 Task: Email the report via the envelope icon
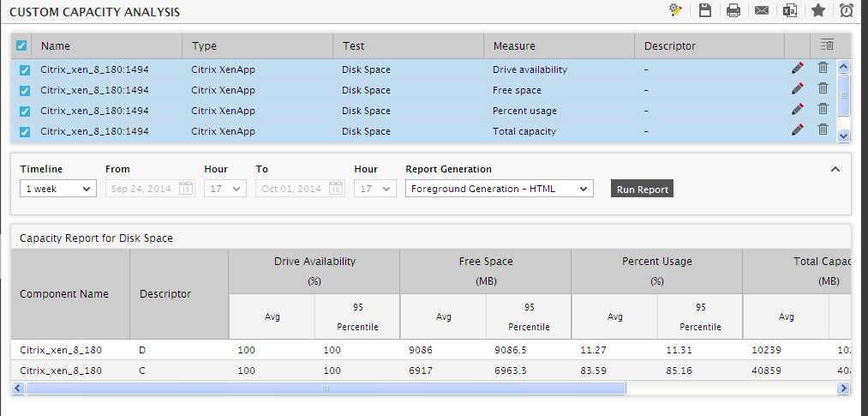[x=762, y=10]
